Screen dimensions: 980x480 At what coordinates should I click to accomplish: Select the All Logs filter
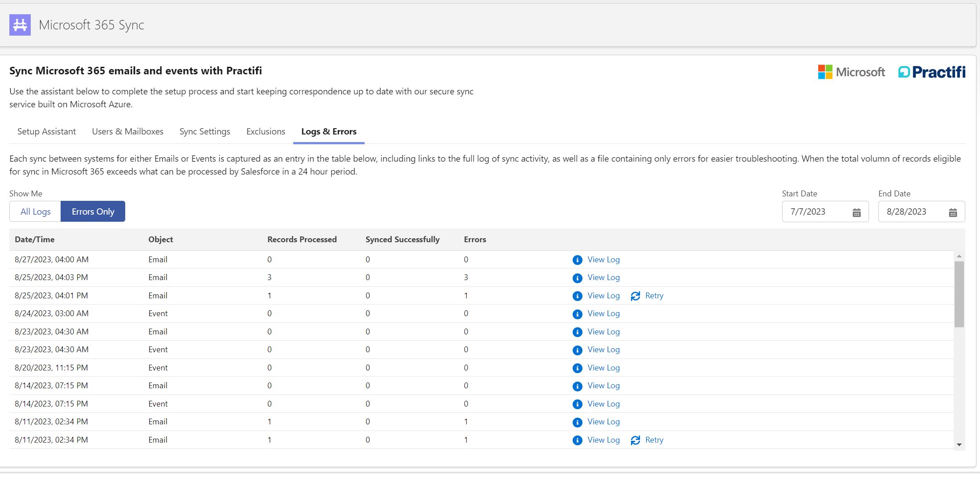pyautogui.click(x=35, y=211)
